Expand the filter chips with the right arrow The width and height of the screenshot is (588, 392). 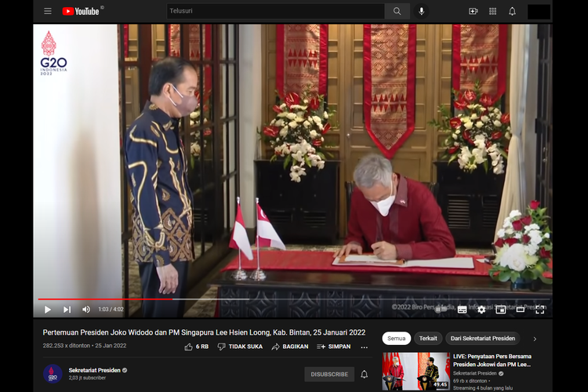point(535,339)
